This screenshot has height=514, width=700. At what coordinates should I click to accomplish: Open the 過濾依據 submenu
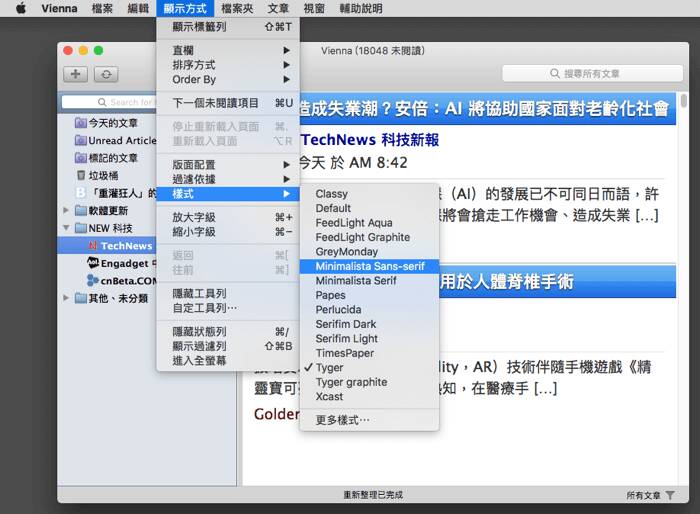point(228,179)
